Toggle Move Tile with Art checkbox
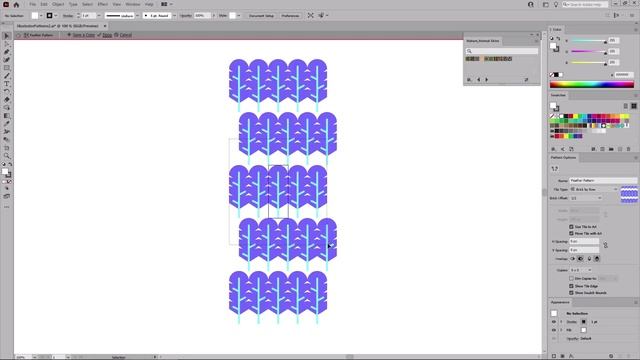The image size is (640, 360). (571, 233)
